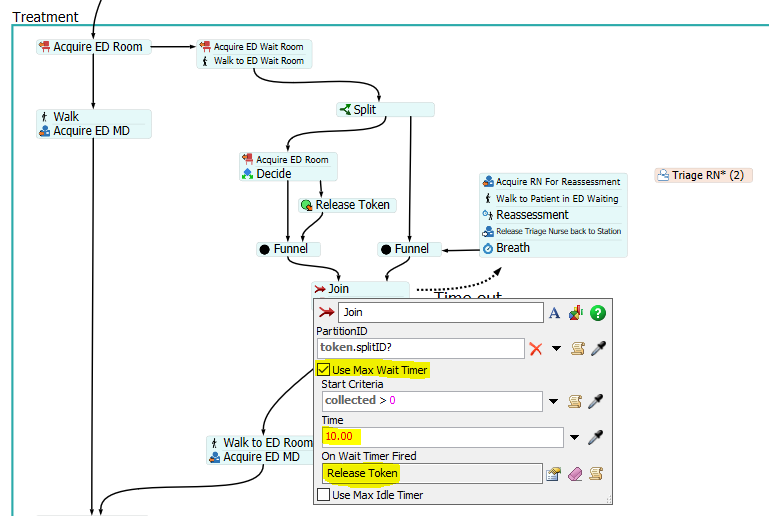
Task: Use the sampler eyedropper for PartitionID
Action: click(x=598, y=349)
